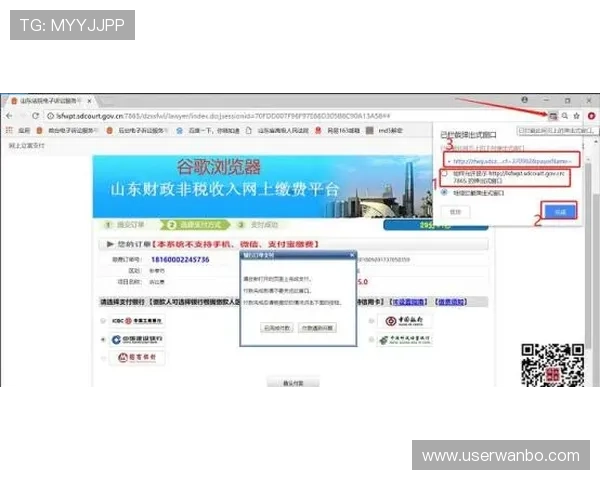The image size is (600, 480).
Task: Open the 山东省高级人民法院 bookmark
Action: (277, 131)
